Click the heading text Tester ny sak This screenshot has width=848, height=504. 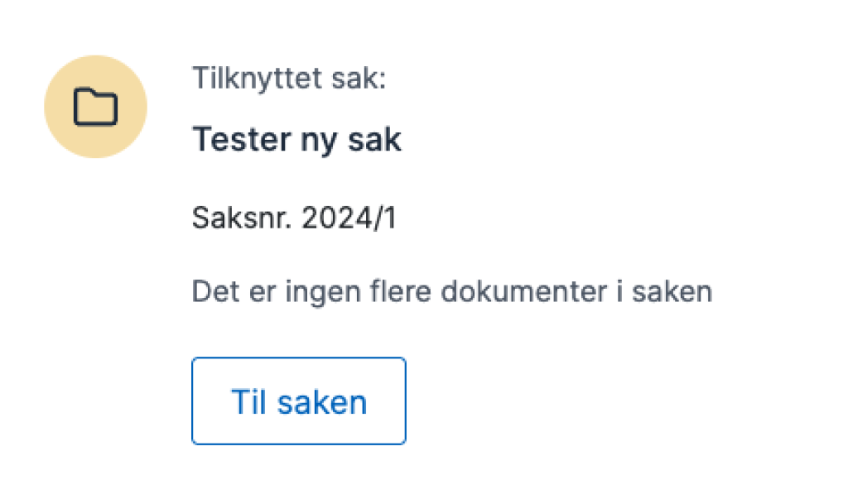[x=296, y=139]
